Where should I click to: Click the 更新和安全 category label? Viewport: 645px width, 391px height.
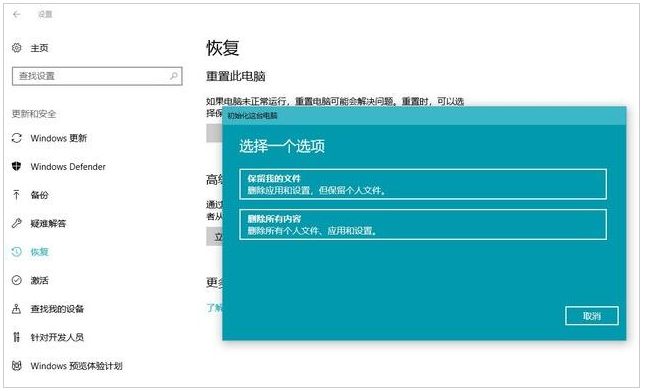tap(34, 114)
